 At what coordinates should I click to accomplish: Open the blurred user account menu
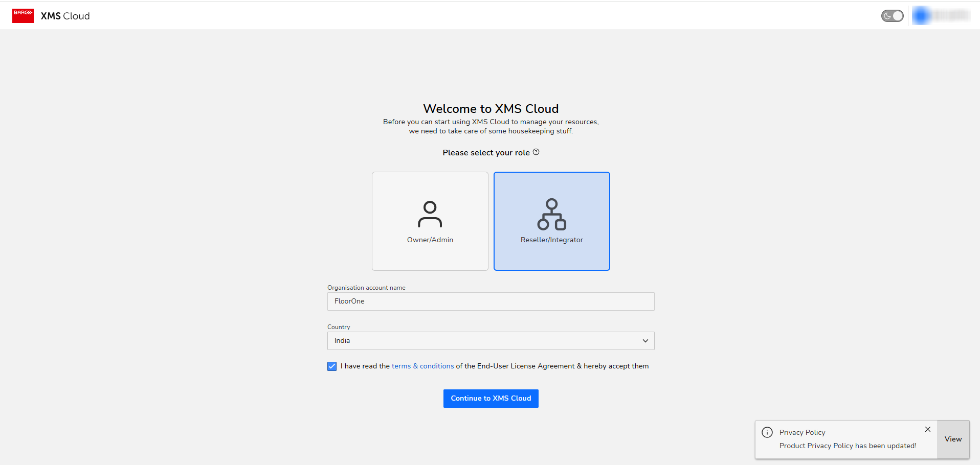tap(941, 15)
